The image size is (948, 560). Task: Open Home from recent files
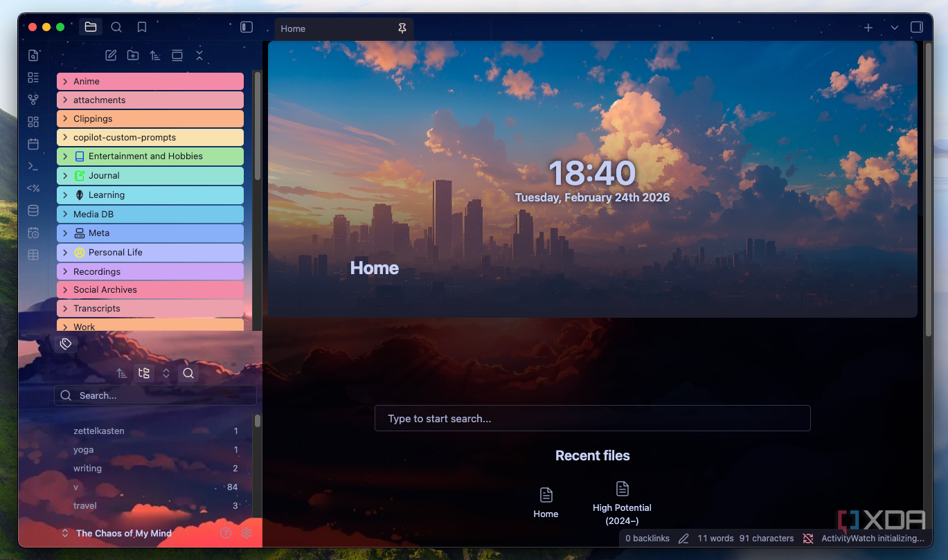546,503
